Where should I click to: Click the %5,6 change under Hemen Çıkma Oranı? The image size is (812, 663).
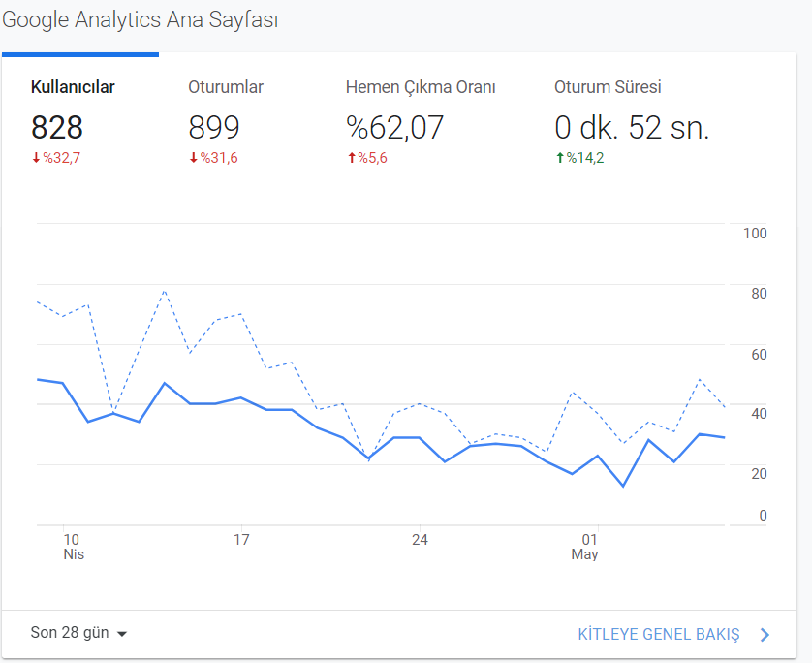373,158
